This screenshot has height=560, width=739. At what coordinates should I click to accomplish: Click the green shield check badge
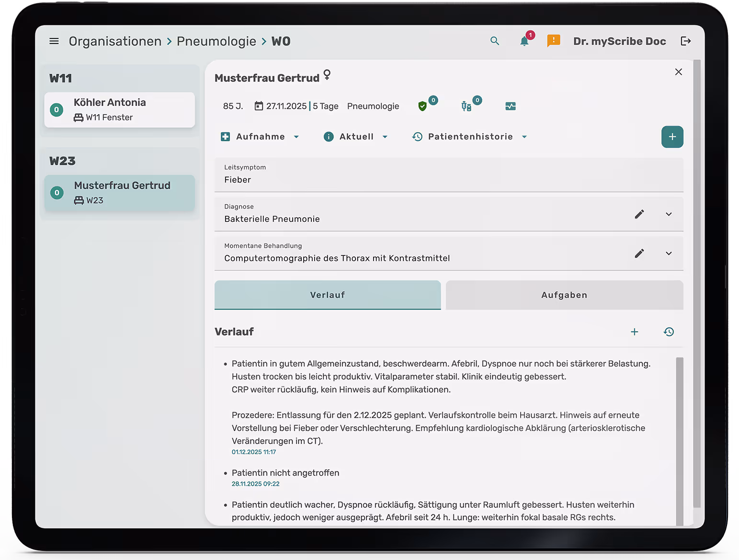point(423,106)
